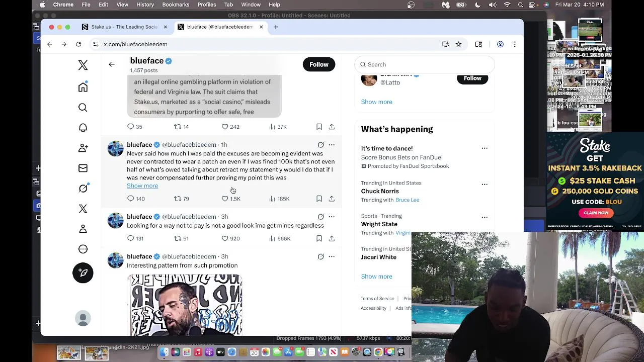644x362 pixels.
Task: Open Spotlight search in menu bar
Action: 521,5
